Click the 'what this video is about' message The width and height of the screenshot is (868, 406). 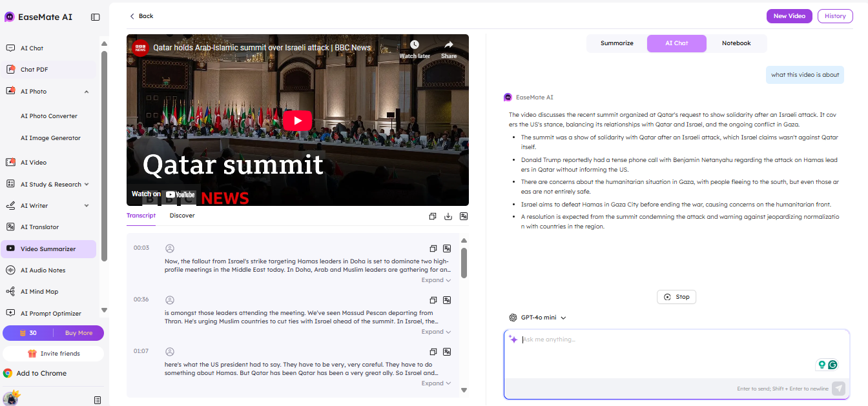(x=805, y=75)
